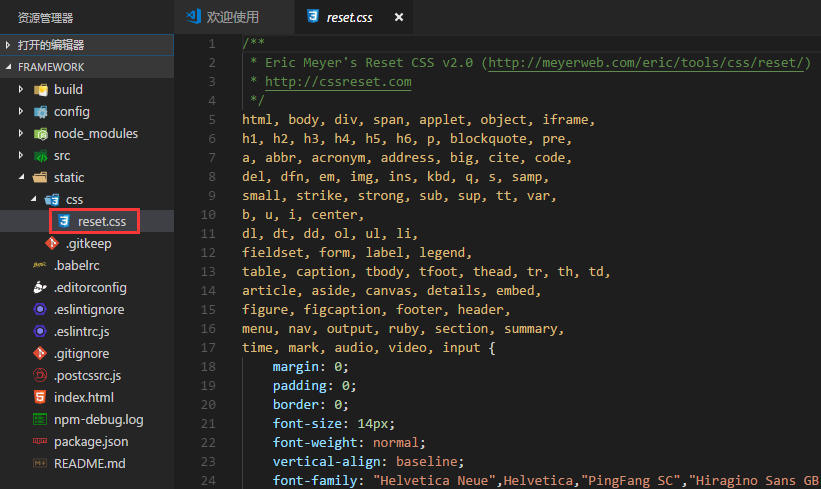821x489 pixels.
Task: Click the node_modules folder icon
Action: [41, 134]
